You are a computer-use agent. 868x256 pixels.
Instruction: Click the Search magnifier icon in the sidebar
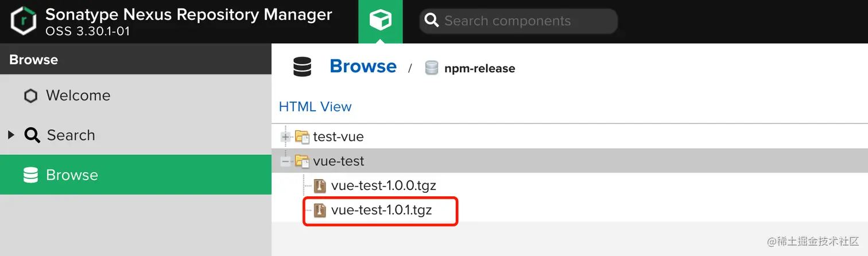32,135
